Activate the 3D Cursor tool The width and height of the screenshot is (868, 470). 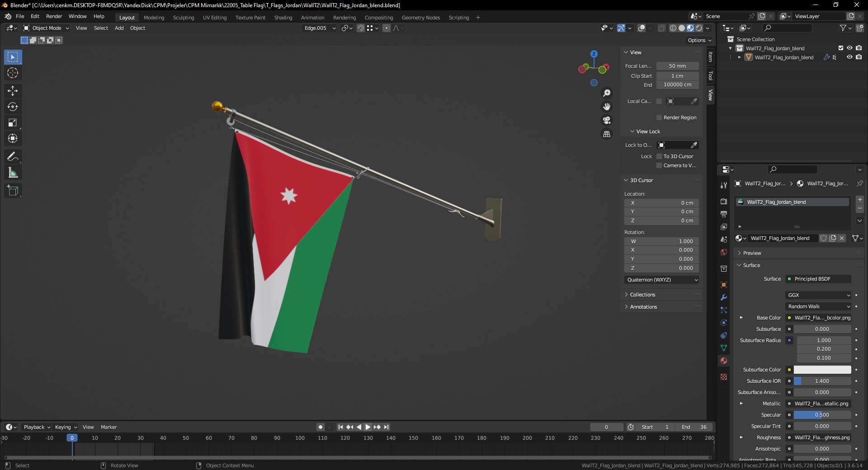(x=13, y=73)
